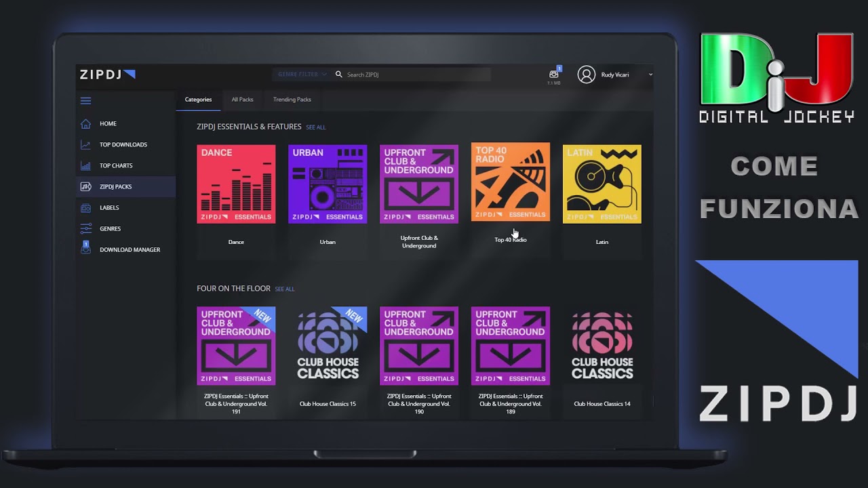
Task: Open the Upfront Club & Underground Essentials cover
Action: tap(419, 184)
